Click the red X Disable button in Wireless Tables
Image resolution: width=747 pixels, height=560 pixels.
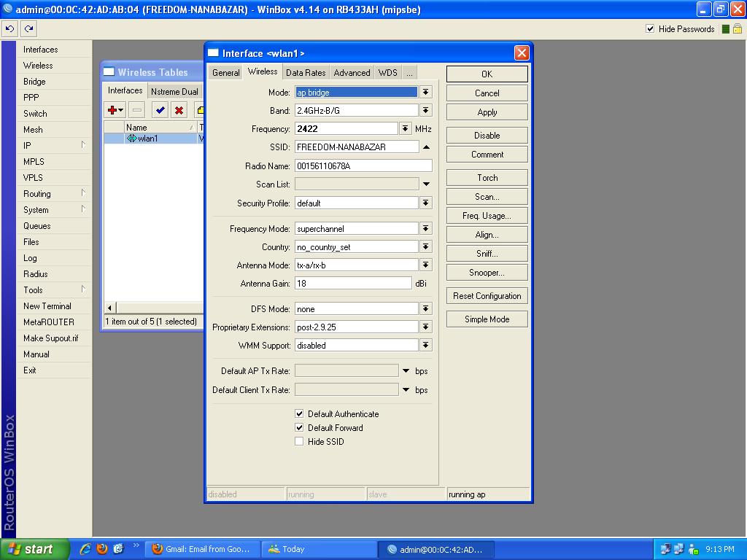pyautogui.click(x=179, y=110)
